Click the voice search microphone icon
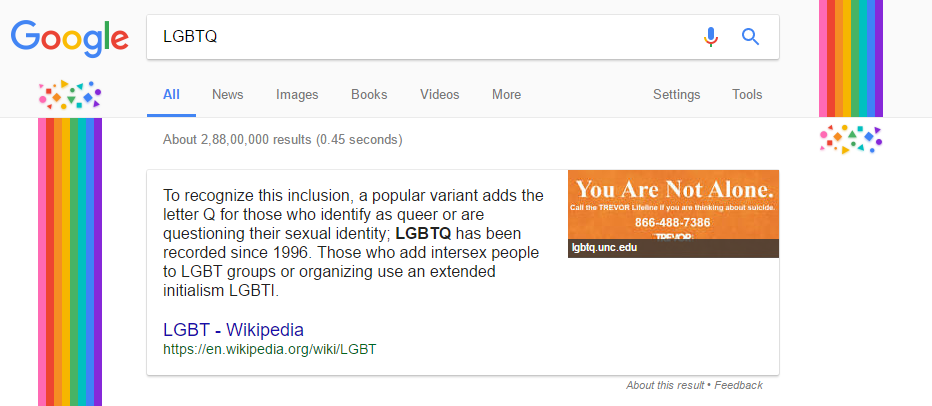This screenshot has height=406, width=932. point(711,37)
